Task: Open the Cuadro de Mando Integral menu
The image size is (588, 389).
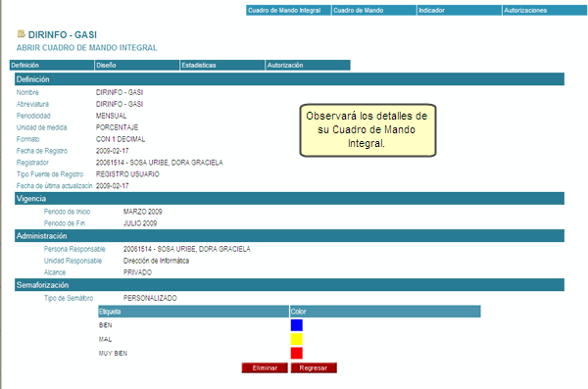Action: pos(289,10)
